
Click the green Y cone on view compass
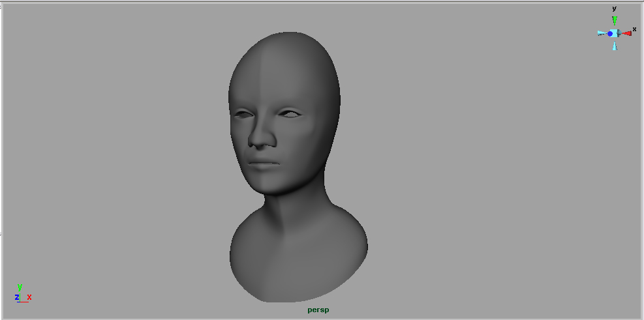click(615, 20)
